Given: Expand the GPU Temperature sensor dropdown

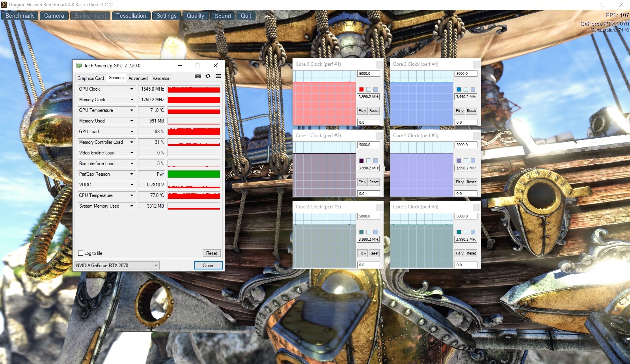Looking at the screenshot, I should pyautogui.click(x=132, y=110).
